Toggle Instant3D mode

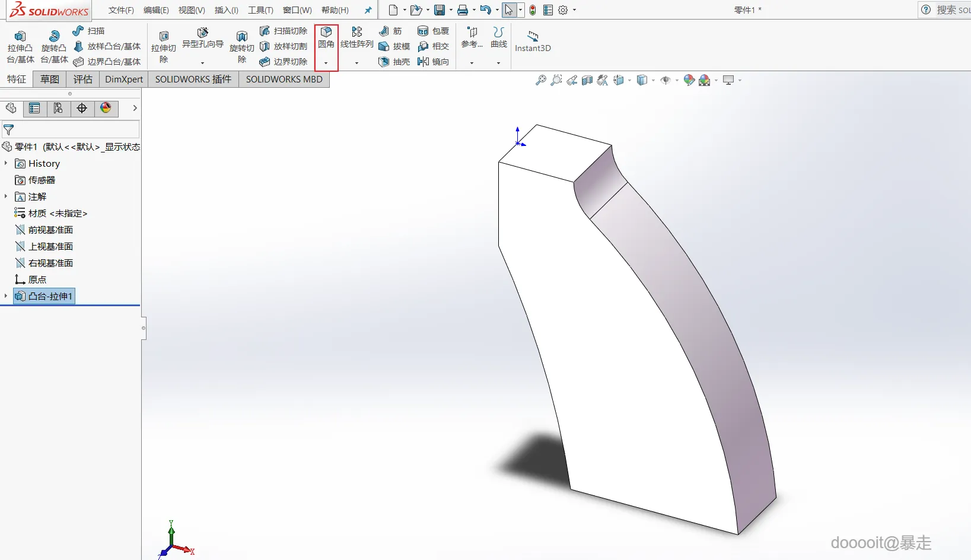click(x=533, y=42)
